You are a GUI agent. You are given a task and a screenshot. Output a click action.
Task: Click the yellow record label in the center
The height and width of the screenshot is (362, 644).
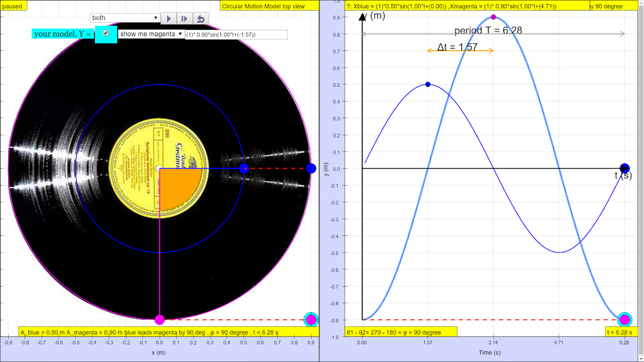coord(159,168)
